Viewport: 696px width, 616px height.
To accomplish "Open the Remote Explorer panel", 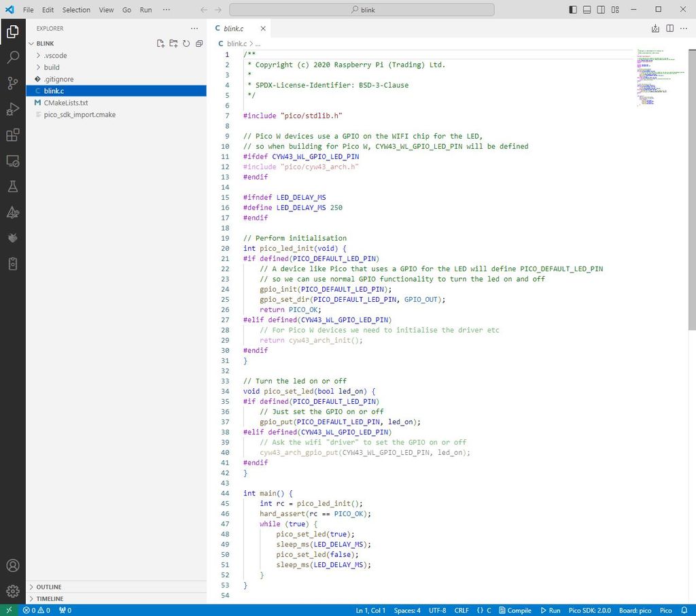I will (12, 160).
